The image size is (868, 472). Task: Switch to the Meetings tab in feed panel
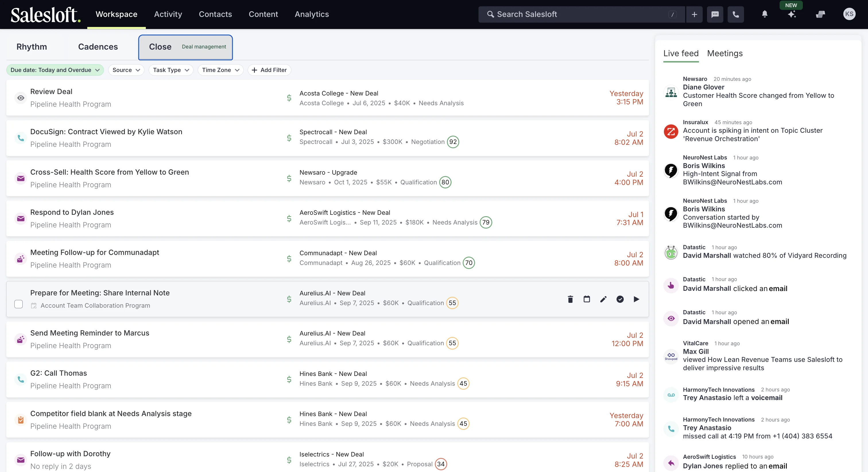point(724,53)
